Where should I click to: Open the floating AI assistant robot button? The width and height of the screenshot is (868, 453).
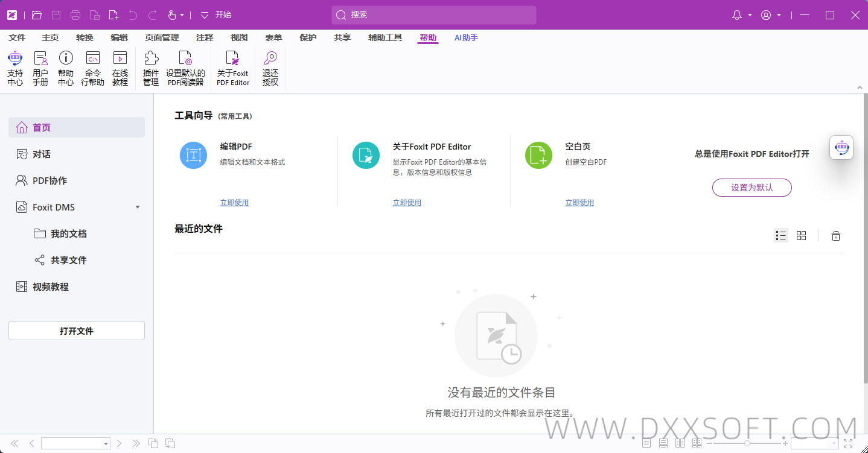[x=841, y=147]
